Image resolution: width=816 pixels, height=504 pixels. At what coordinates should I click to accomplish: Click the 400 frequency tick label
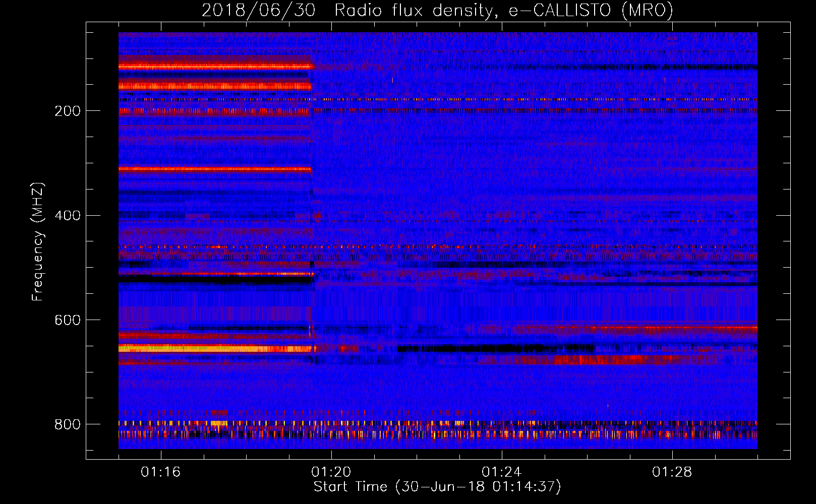click(x=68, y=216)
